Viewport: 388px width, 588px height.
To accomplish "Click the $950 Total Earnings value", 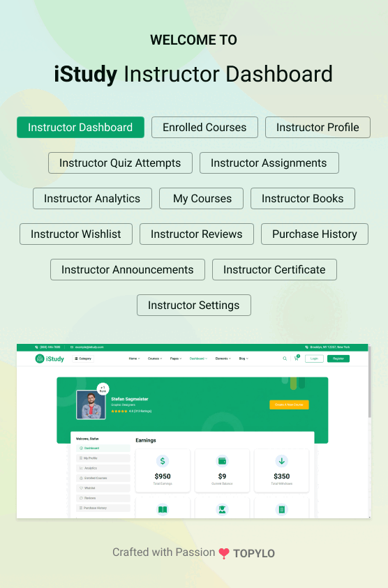I will coord(163,476).
